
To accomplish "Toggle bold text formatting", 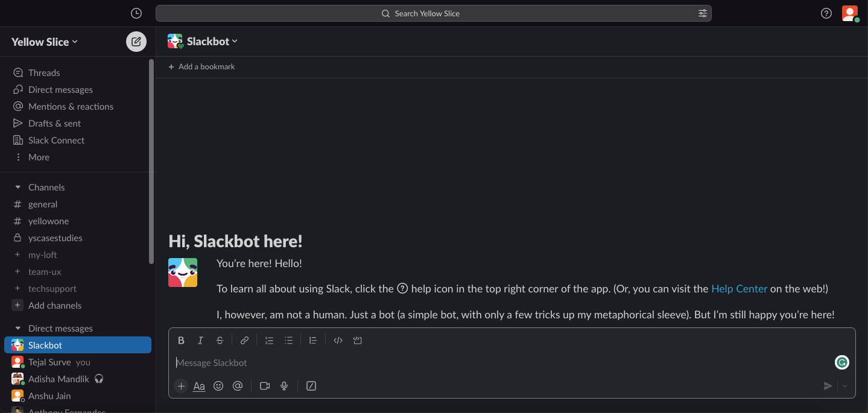I will (181, 341).
